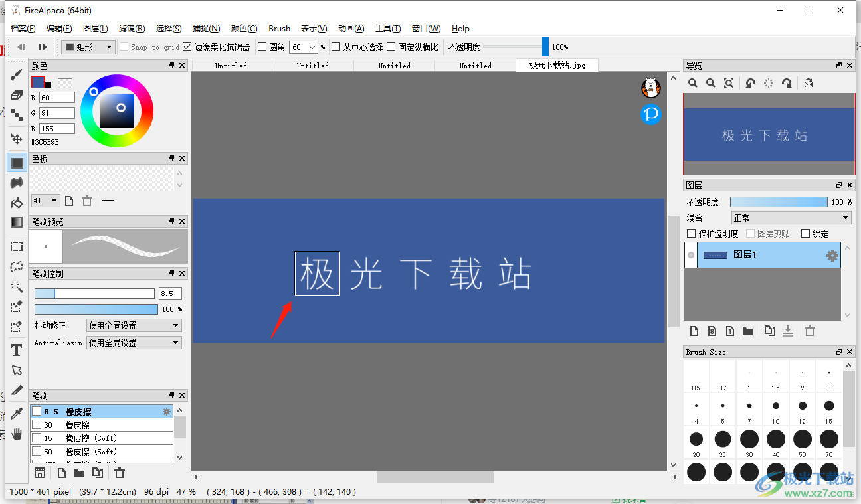Rotate canvas right in Navigator
861x504 pixels.
787,83
